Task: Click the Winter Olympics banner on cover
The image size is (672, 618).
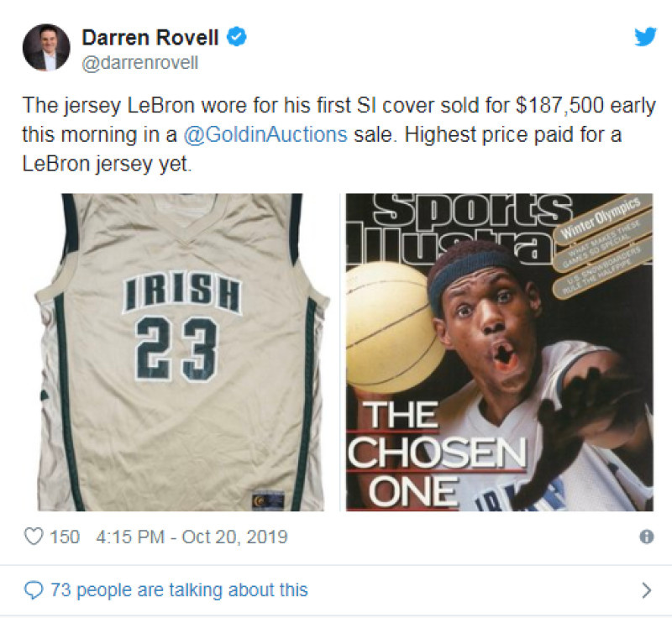Action: (x=600, y=219)
